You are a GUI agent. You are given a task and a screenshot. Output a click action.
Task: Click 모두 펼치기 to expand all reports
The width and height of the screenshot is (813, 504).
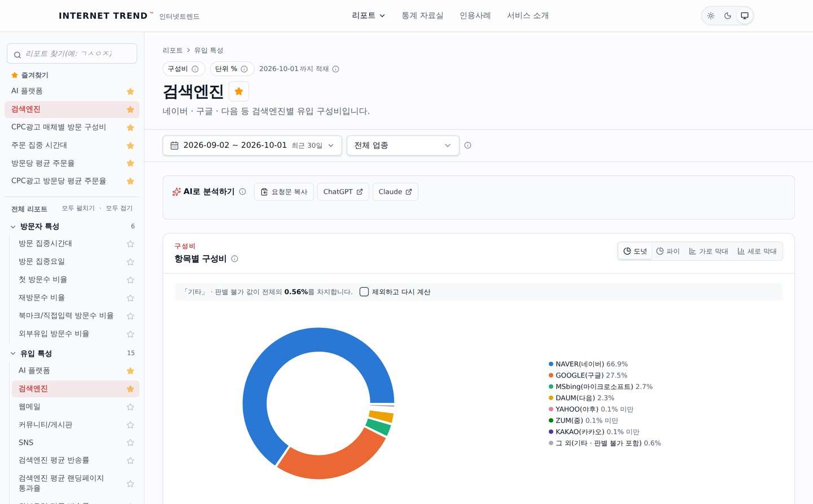click(x=78, y=208)
